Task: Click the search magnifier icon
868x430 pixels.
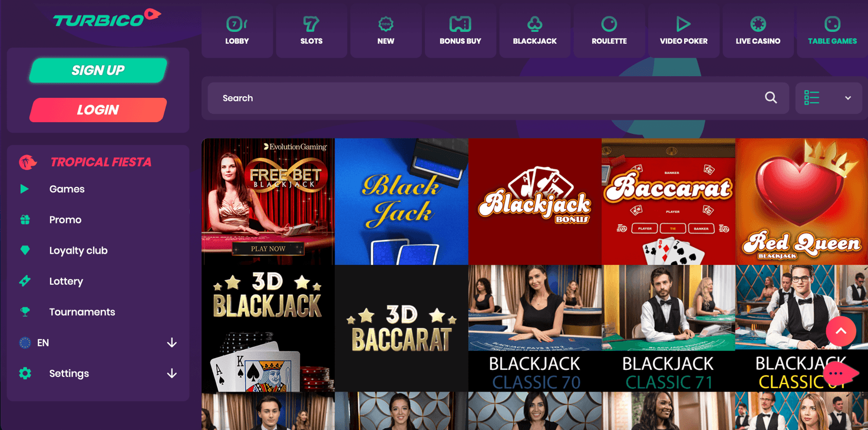Action: [x=771, y=98]
